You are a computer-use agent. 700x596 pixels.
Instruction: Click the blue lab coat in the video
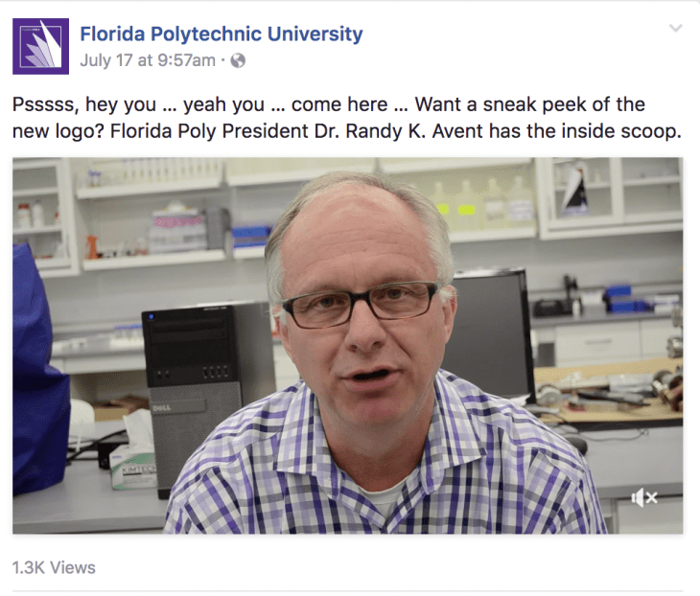(x=38, y=370)
